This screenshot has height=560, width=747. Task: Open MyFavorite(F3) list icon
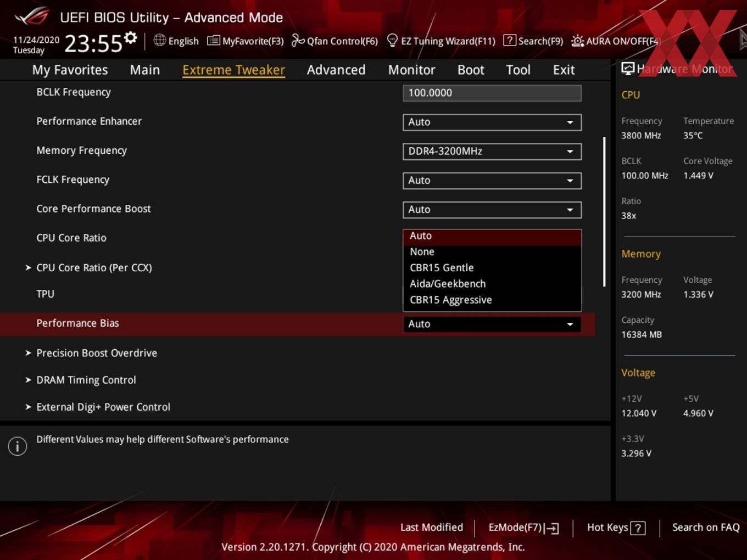[213, 41]
